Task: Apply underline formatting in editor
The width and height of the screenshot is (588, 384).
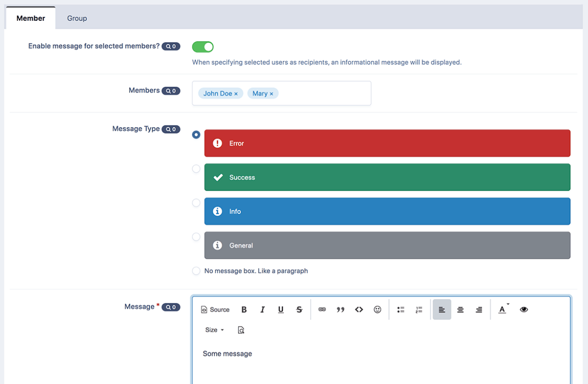Action: click(x=281, y=310)
